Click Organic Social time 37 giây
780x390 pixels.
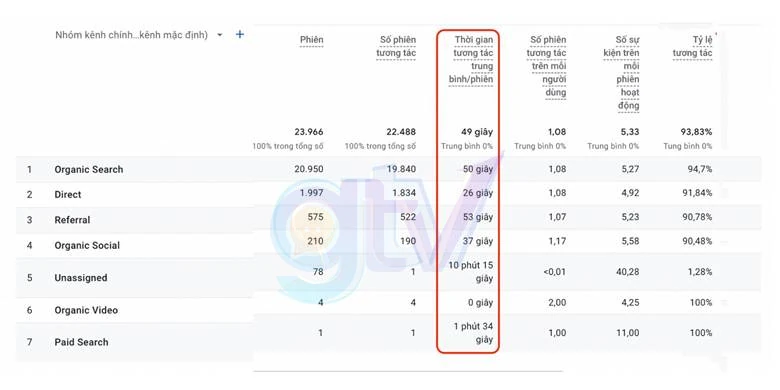478,241
